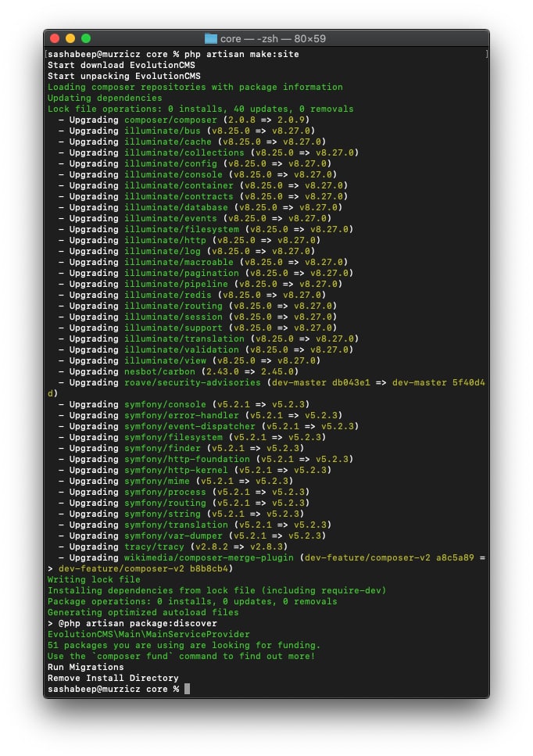Screen dimensions: 533x756
Task: Click 'Loading composer repositories with package information'
Action: [195, 88]
